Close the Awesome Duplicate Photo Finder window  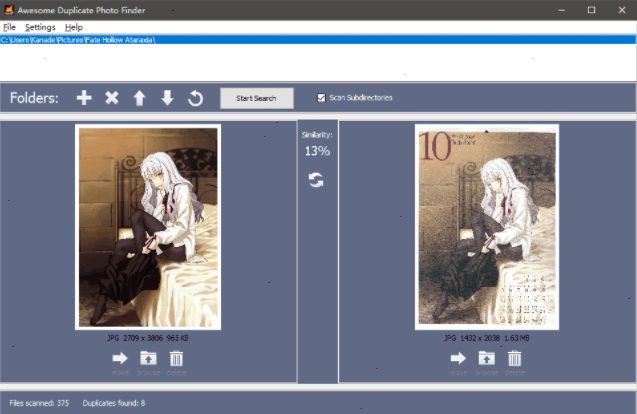622,10
